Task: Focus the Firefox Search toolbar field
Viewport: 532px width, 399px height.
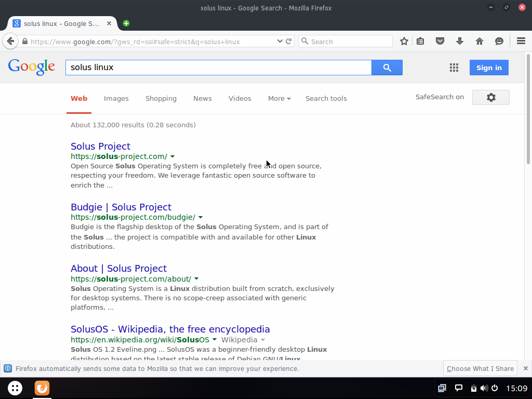Action: (345, 42)
